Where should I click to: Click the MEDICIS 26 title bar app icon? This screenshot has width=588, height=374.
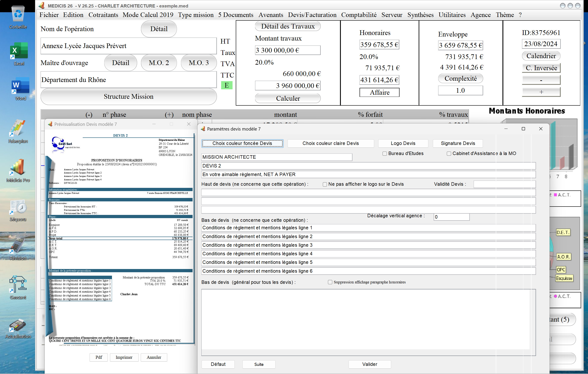click(x=41, y=5)
